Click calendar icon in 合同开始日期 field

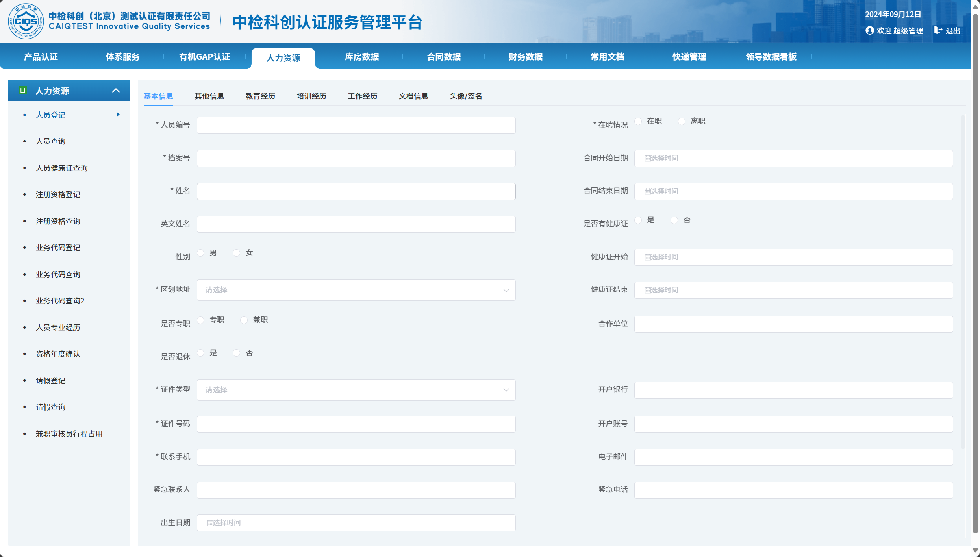(647, 159)
